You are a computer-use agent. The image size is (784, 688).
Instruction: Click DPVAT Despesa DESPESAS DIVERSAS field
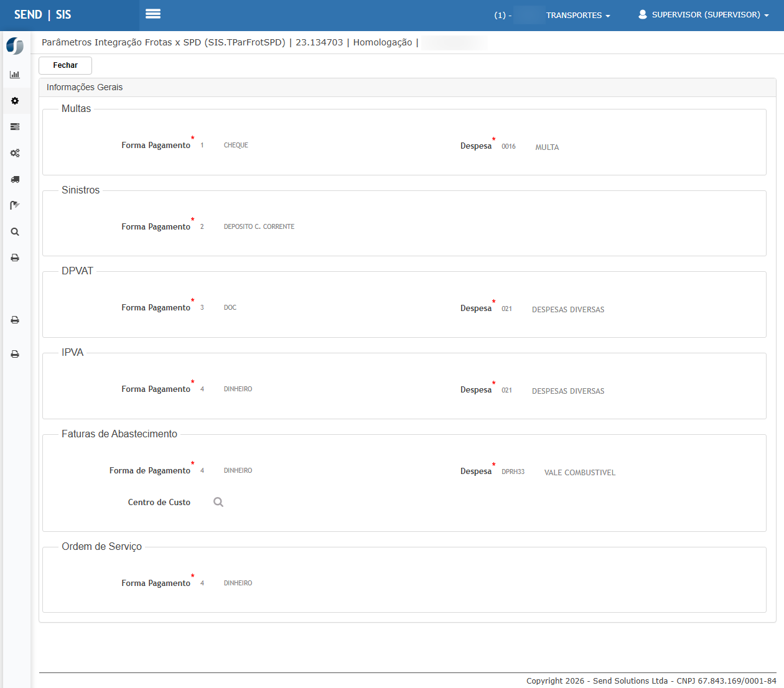click(x=567, y=310)
